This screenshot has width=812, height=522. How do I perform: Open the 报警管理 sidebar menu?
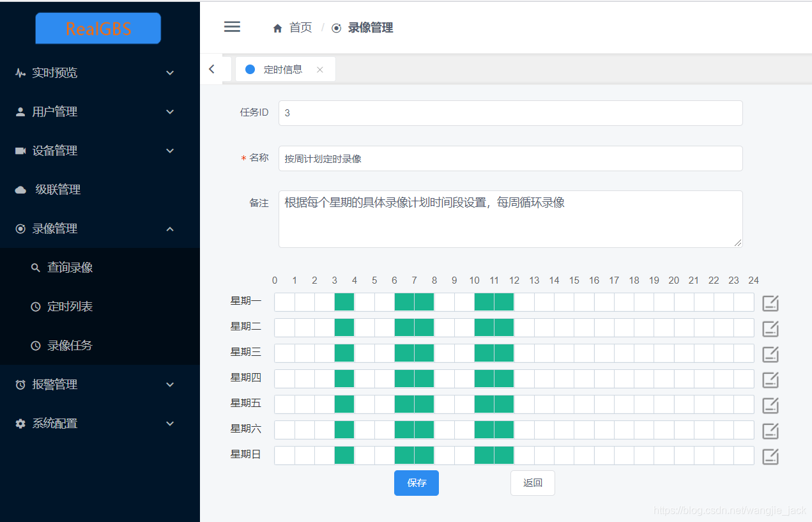100,385
